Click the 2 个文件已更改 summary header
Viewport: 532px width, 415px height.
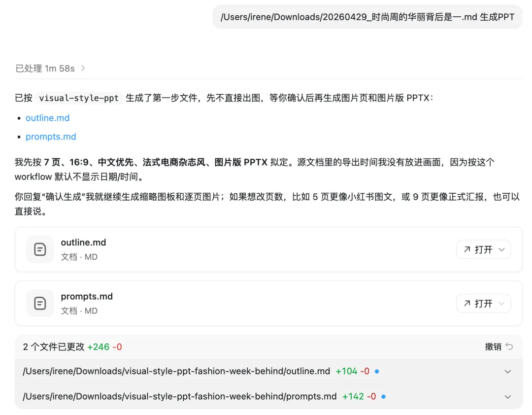(54, 346)
